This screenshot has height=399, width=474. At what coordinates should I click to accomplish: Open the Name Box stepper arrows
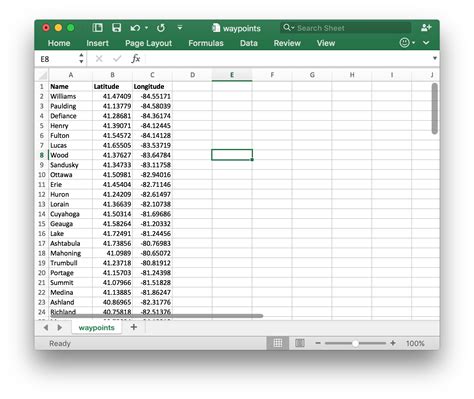pyautogui.click(x=81, y=58)
